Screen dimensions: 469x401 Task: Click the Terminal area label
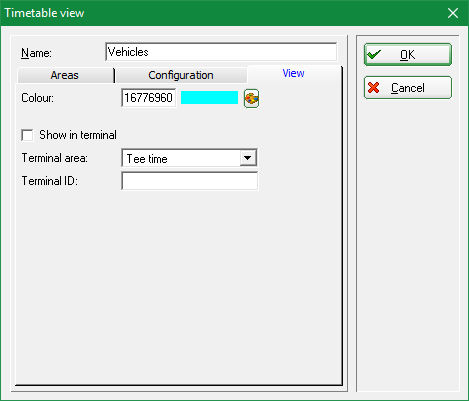click(x=55, y=158)
